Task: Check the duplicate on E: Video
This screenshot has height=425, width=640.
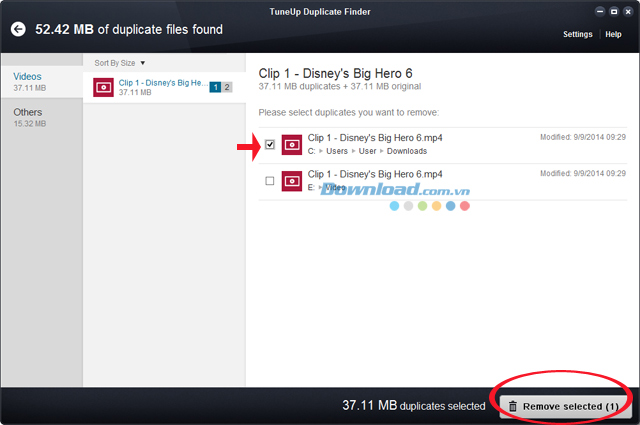Action: pyautogui.click(x=270, y=181)
